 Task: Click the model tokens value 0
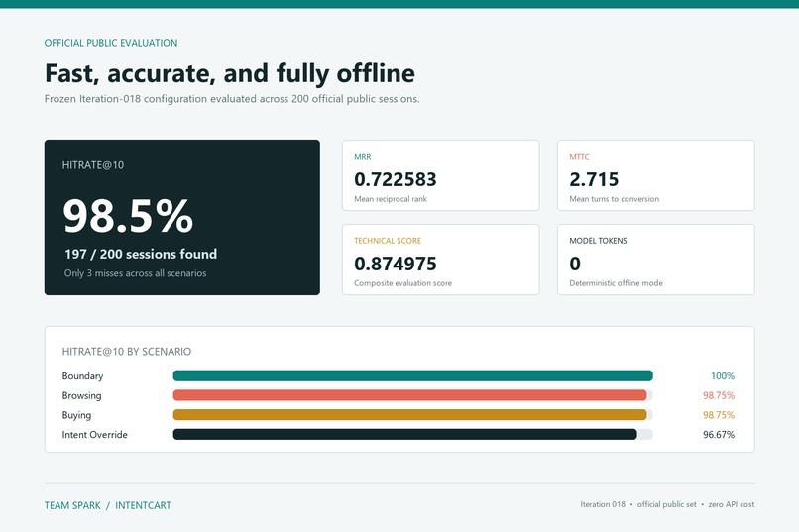click(x=575, y=264)
